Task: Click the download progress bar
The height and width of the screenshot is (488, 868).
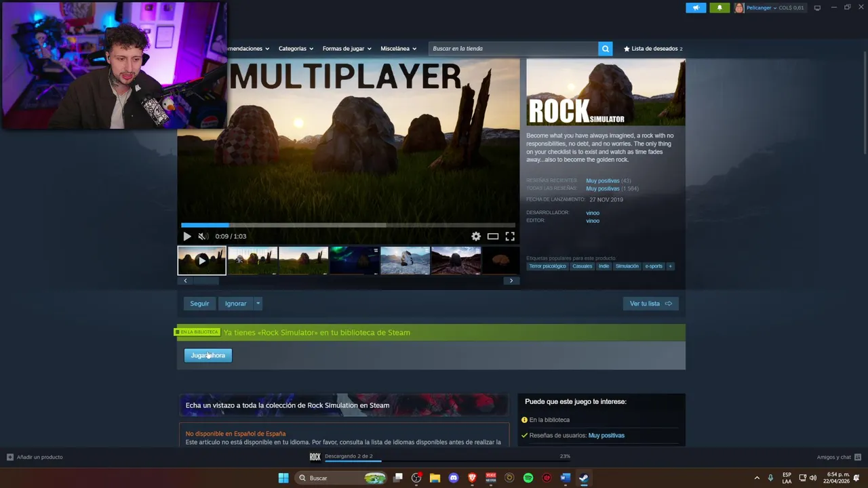Action: coord(447,461)
